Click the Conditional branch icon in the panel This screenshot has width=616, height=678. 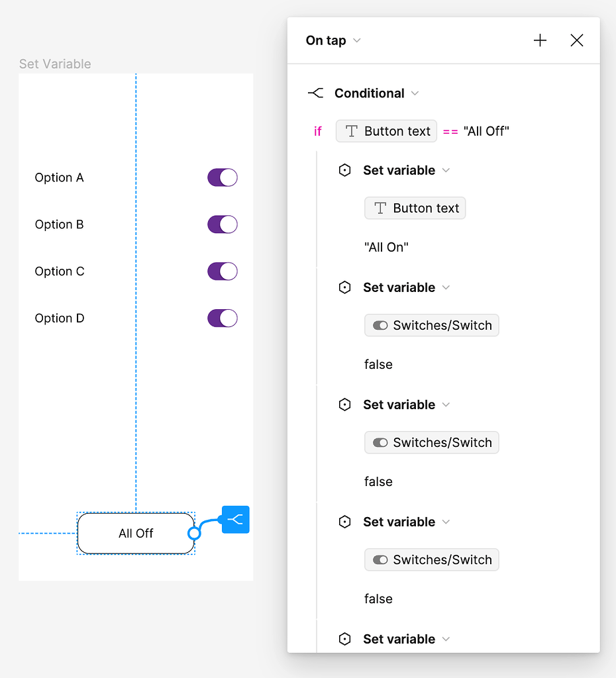pos(316,93)
